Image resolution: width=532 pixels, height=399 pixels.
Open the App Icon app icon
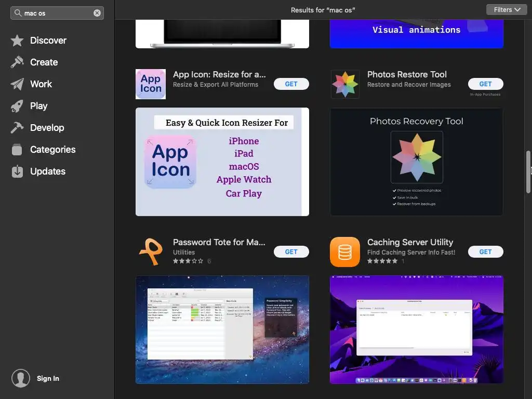[151, 84]
